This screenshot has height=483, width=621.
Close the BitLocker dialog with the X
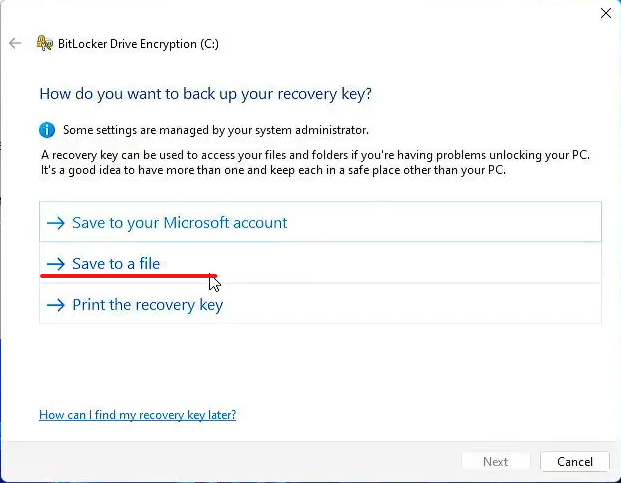(x=606, y=13)
